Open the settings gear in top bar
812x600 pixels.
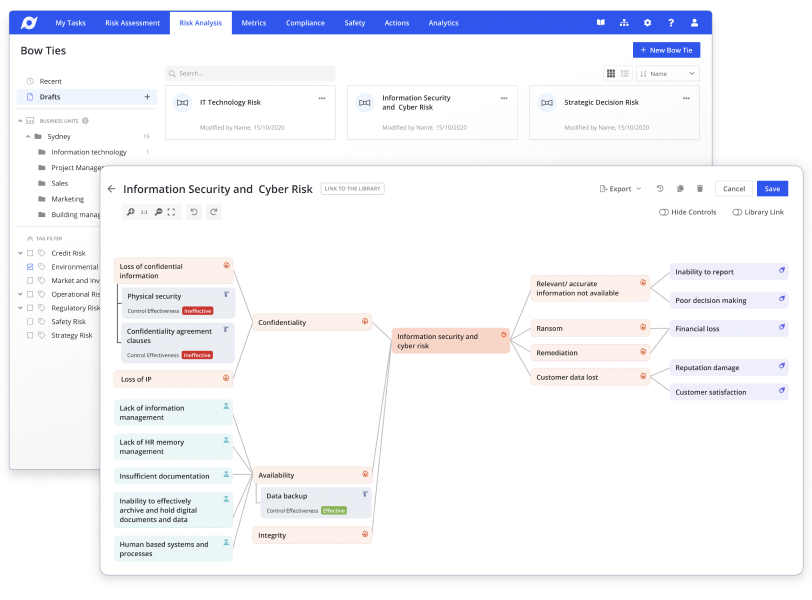tap(647, 23)
